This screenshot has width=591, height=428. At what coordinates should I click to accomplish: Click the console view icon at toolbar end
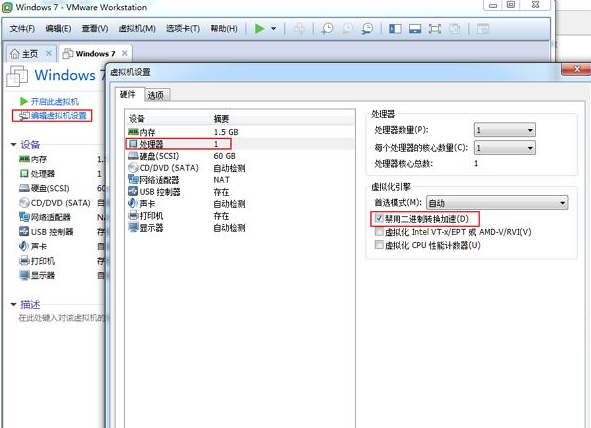click(483, 29)
